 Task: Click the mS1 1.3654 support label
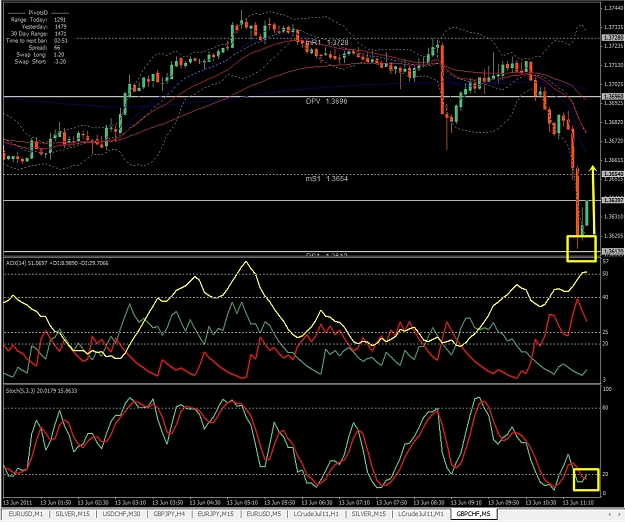pos(326,179)
